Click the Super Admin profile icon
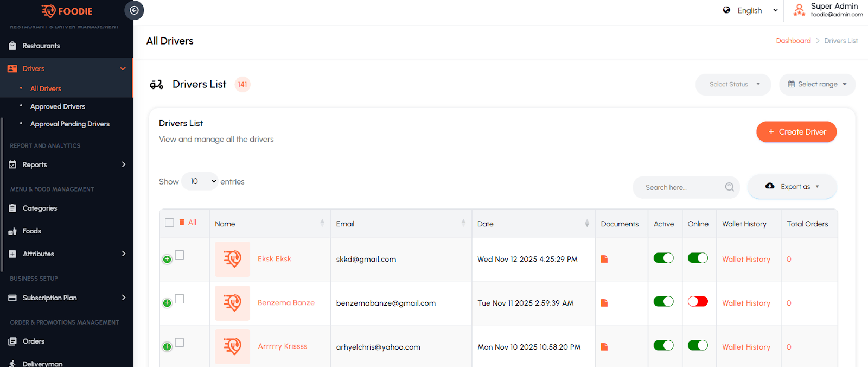 [799, 10]
